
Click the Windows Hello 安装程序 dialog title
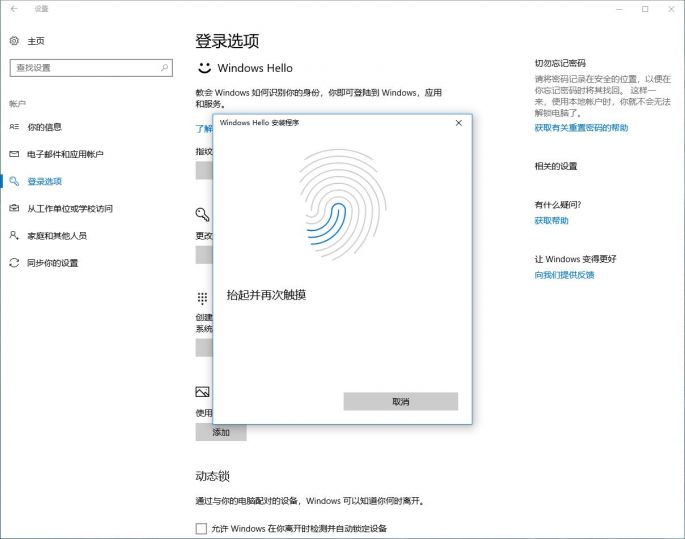click(259, 123)
